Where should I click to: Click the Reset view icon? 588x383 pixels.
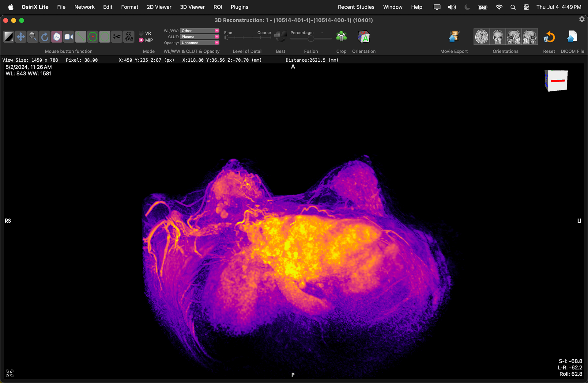tap(549, 37)
